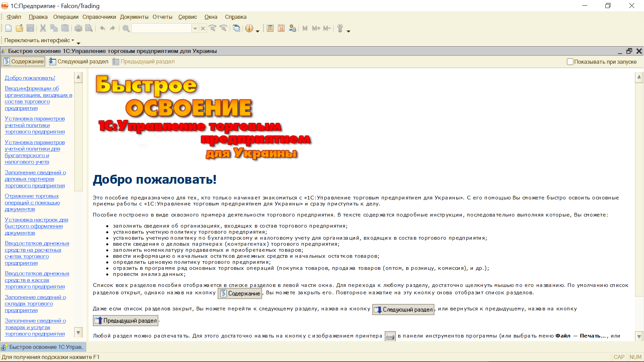Open toolbar options arrow after Переключить интерфейс
The image size is (644, 362).
[x=78, y=43]
